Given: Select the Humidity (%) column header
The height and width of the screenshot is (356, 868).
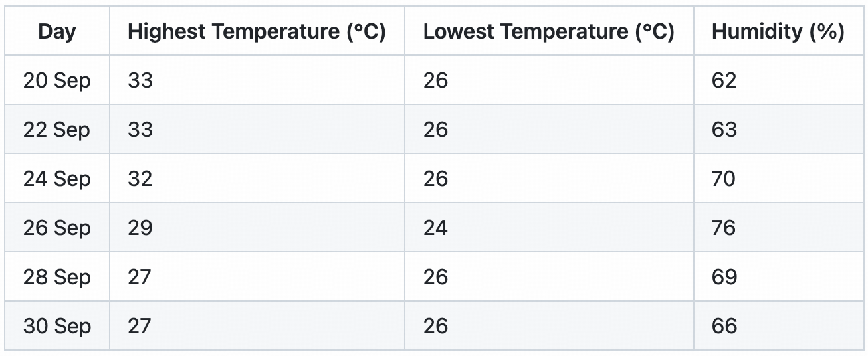Looking at the screenshot, I should pyautogui.click(x=778, y=31).
